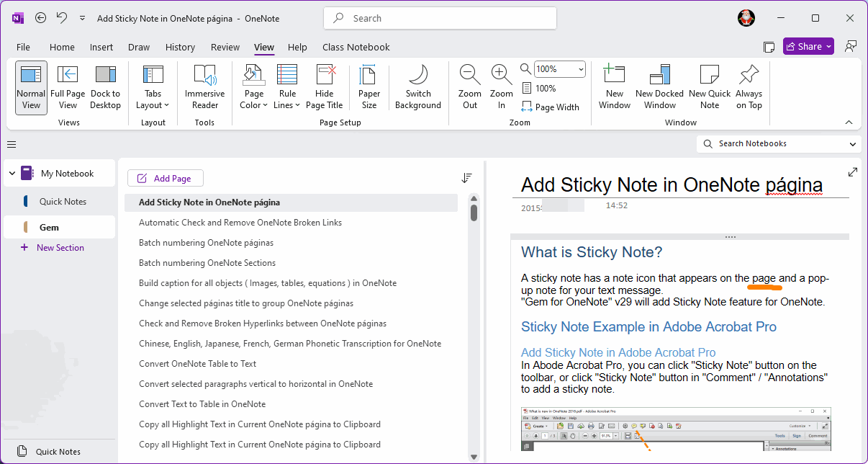The image size is (868, 464).
Task: Open the page sort options icon
Action: (467, 177)
